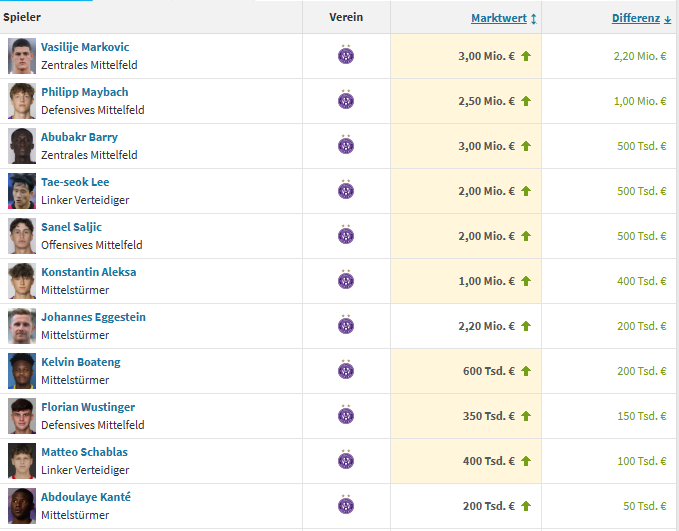
Task: Click Matteo Schablas's portrait photo
Action: coord(22,461)
